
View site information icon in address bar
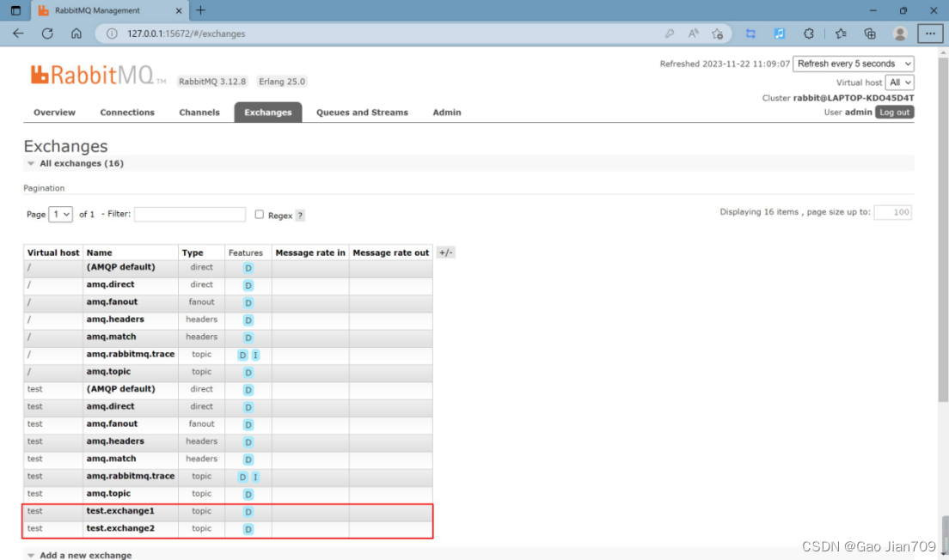112,33
